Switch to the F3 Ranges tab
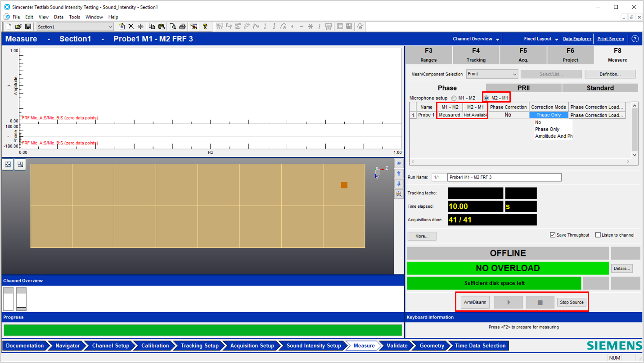644x363 pixels. [428, 55]
